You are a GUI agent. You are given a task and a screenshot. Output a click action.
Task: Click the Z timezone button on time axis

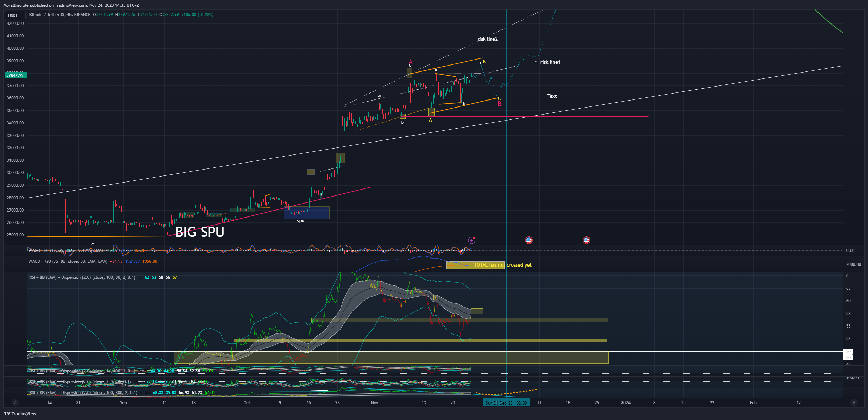[15, 402]
